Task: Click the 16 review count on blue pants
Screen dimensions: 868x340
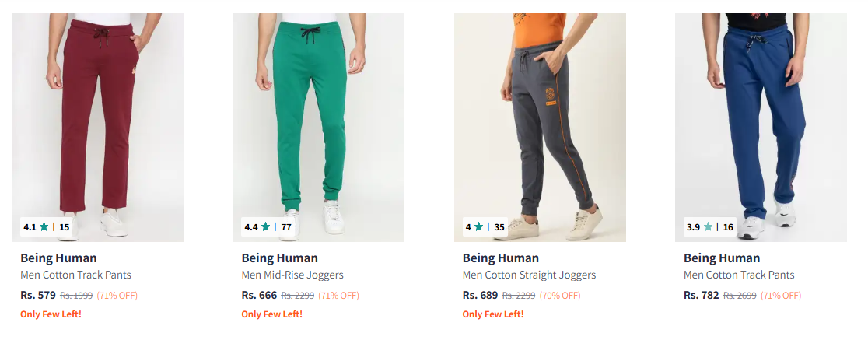Action: tap(728, 227)
